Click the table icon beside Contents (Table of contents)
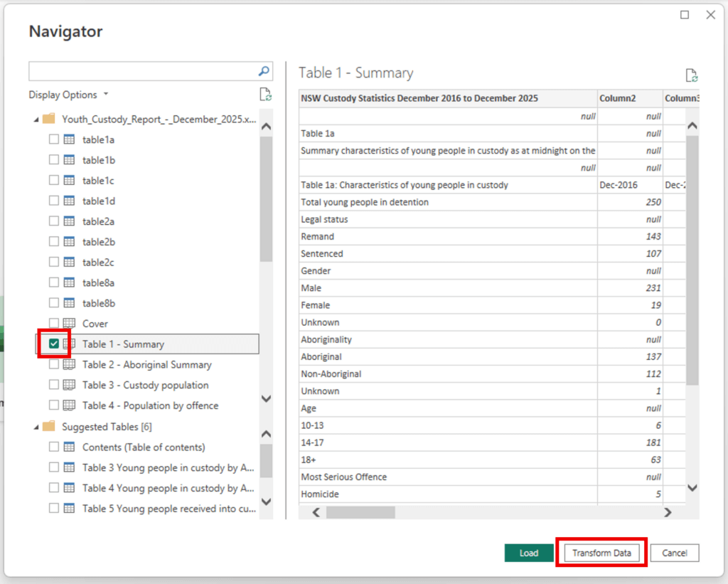 [x=70, y=447]
